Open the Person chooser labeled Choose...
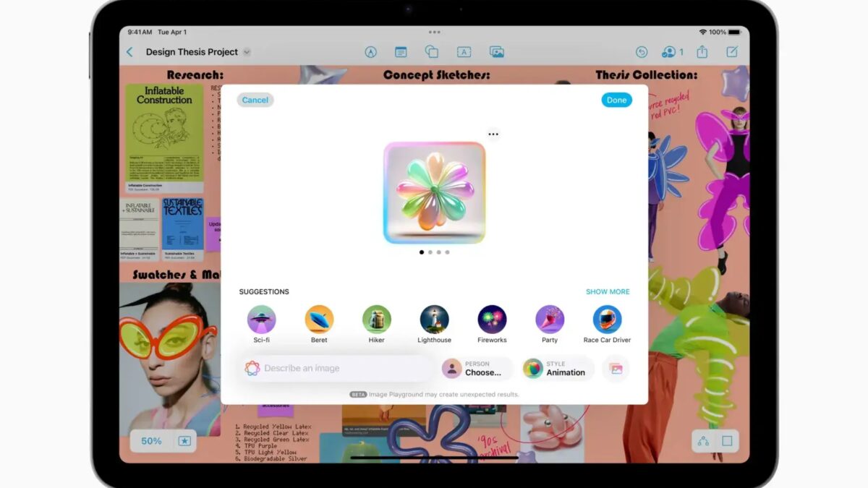This screenshot has height=488, width=868. (x=478, y=368)
